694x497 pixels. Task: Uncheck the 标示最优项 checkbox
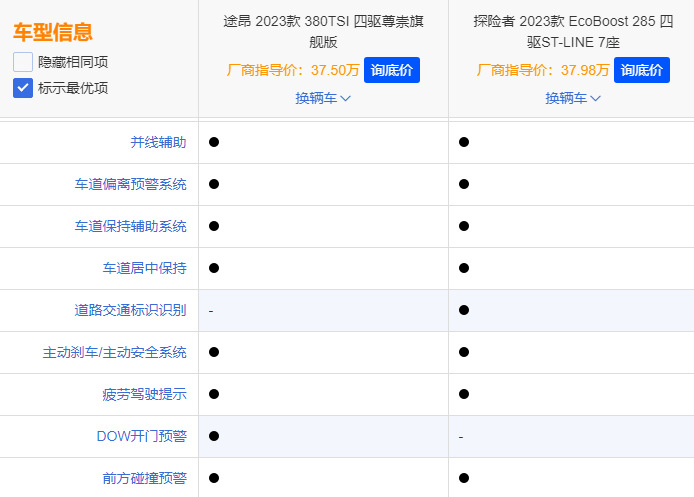23,88
